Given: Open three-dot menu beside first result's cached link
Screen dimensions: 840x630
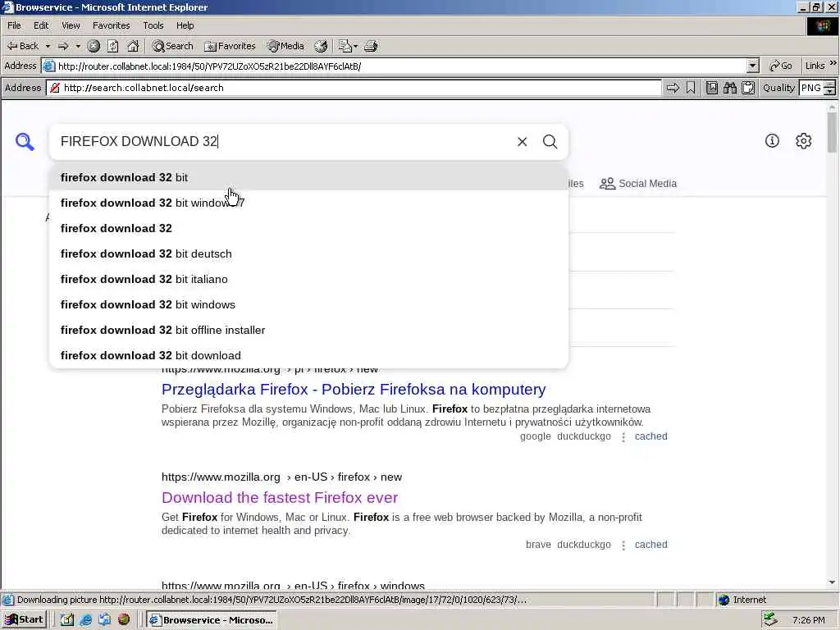Looking at the screenshot, I should (623, 437).
